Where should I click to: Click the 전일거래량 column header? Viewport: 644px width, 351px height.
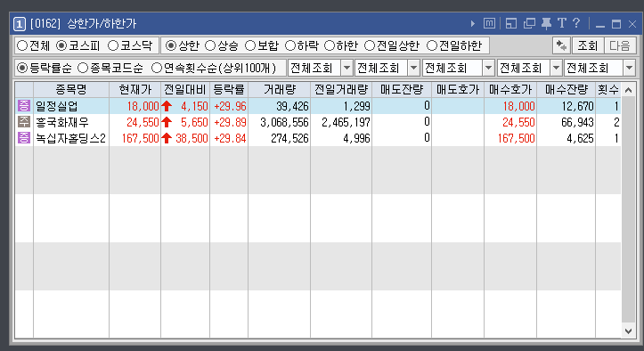(341, 90)
